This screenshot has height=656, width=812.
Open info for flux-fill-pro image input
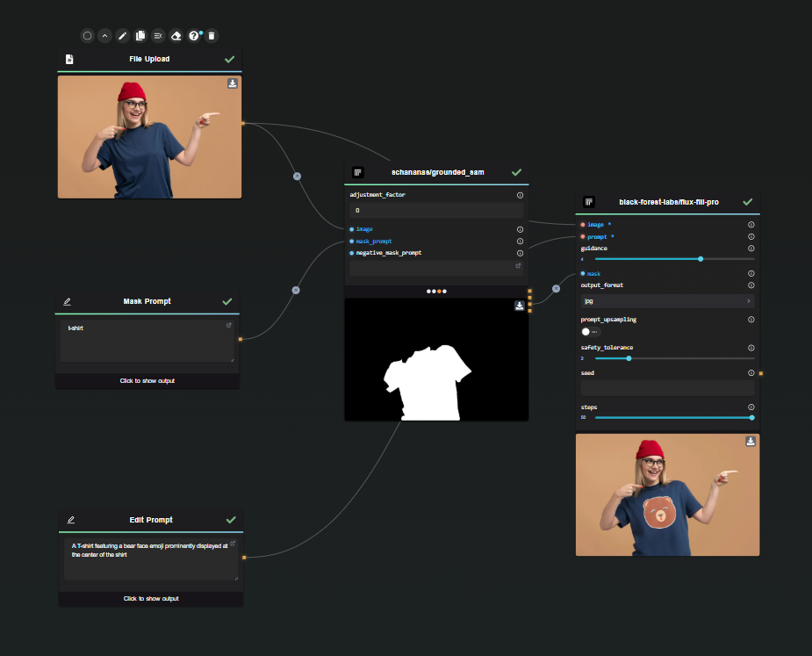(751, 225)
